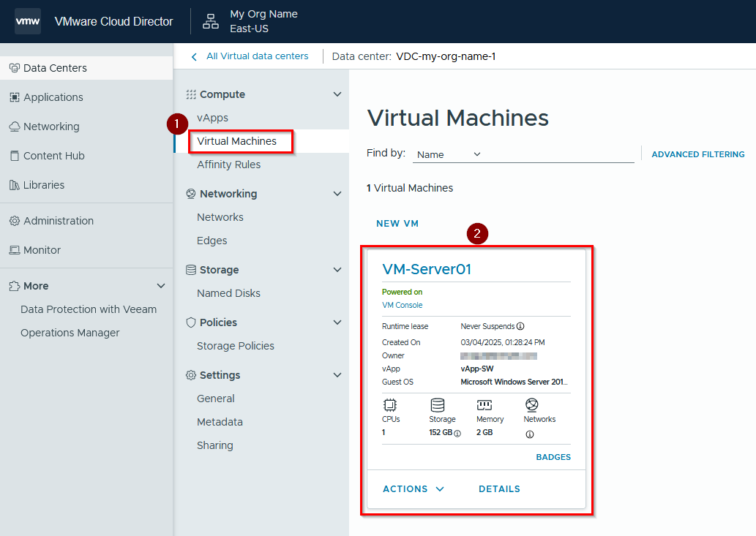Open Operations Manager

70,333
